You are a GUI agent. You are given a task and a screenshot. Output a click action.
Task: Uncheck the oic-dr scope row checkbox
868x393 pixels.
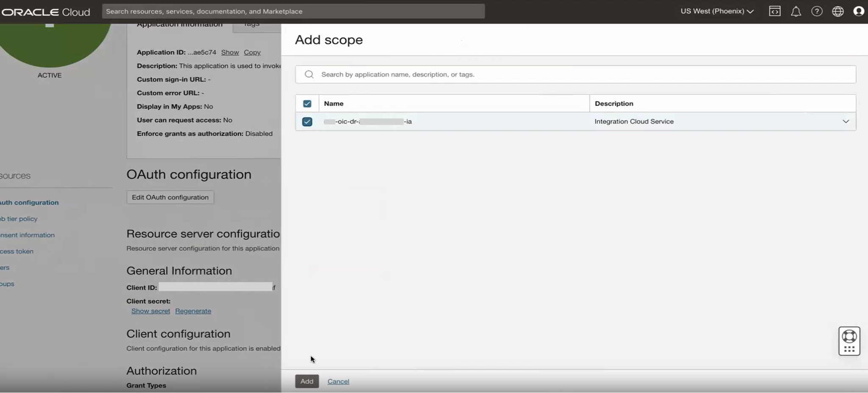coord(306,122)
